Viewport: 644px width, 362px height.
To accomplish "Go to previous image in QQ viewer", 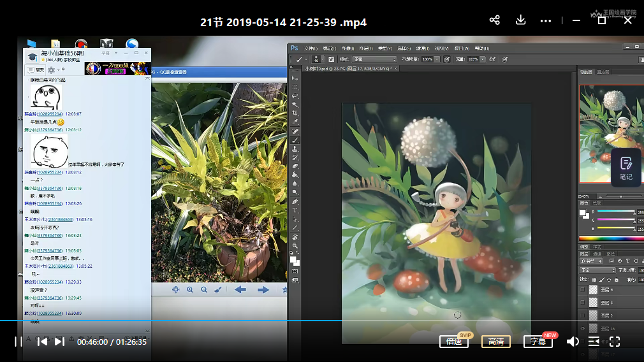I will point(240,290).
